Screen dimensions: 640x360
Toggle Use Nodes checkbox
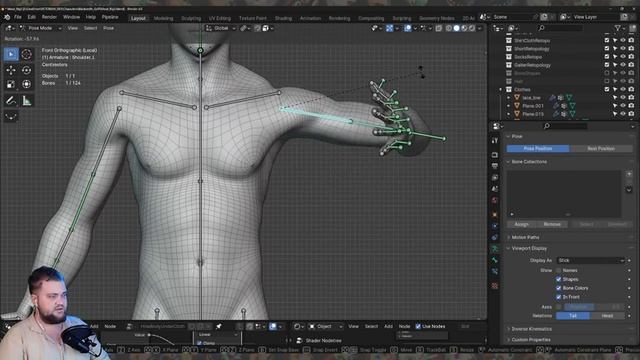coord(418,327)
